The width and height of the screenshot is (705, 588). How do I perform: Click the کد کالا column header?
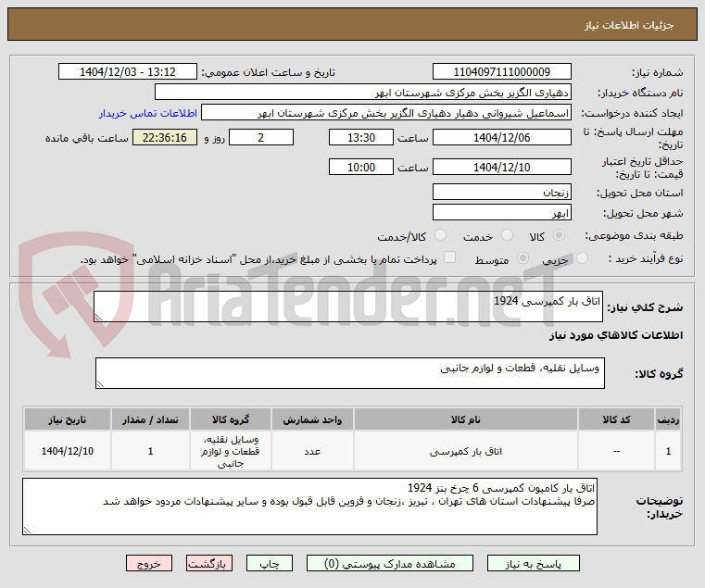pyautogui.click(x=616, y=419)
